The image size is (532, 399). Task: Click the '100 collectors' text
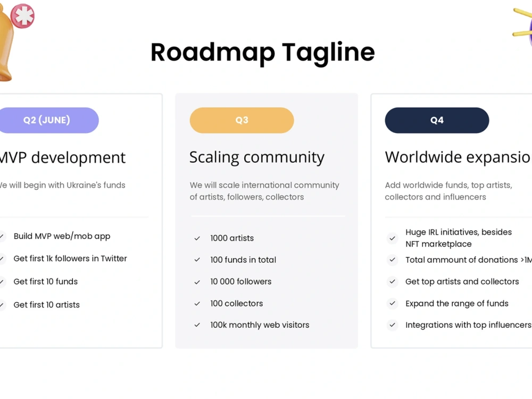pos(237,303)
